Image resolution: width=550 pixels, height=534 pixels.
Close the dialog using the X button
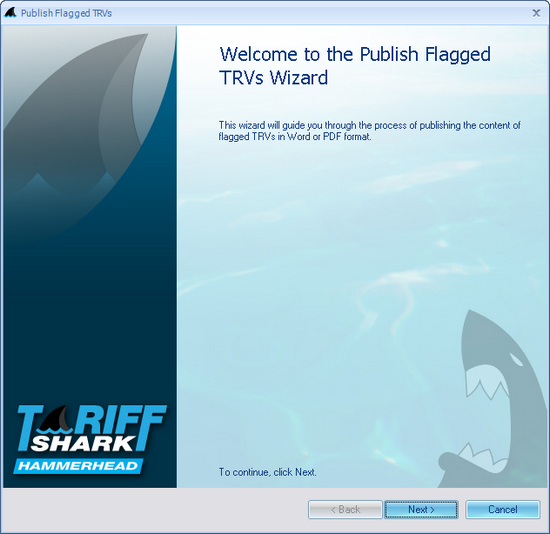(536, 13)
